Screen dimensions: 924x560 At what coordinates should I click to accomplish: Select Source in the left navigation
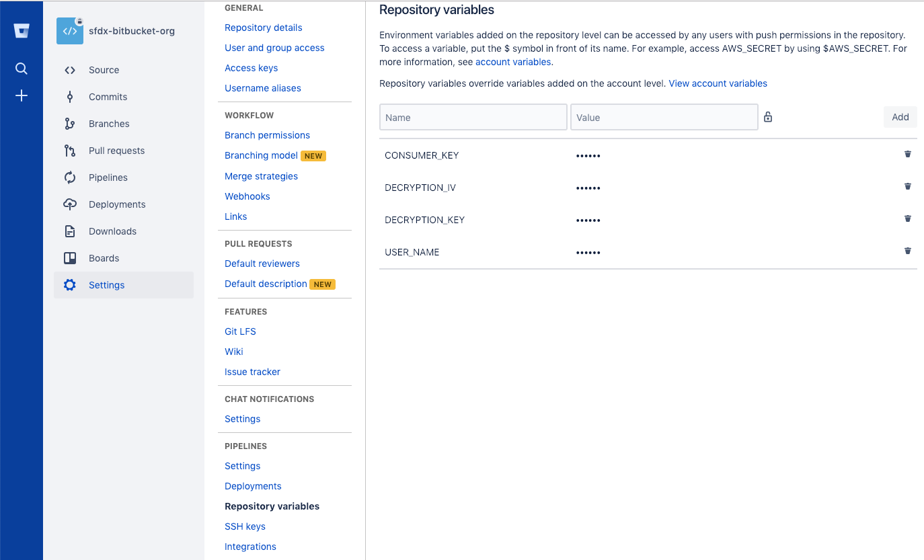coord(104,70)
